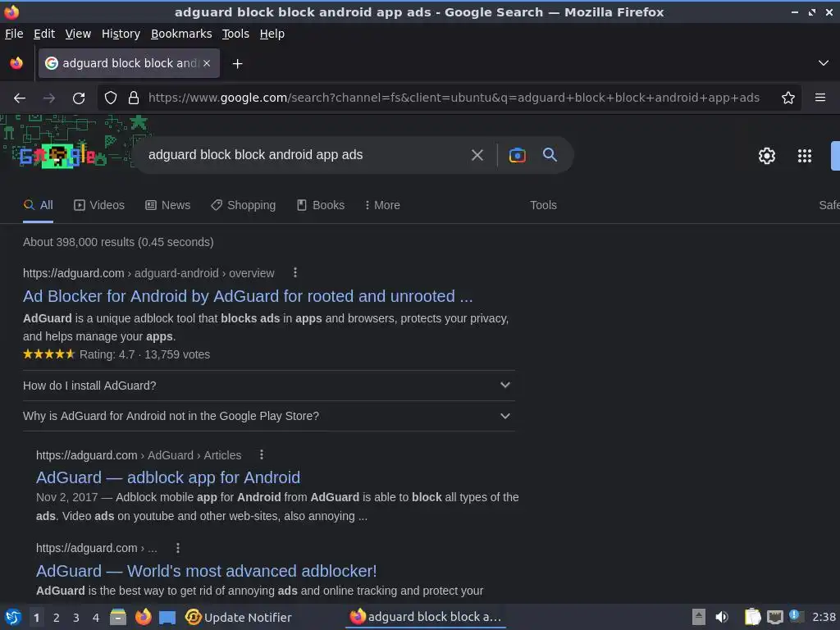Open AdGuard adblock app for Android link
Image resolution: width=840 pixels, height=630 pixels.
tap(168, 477)
